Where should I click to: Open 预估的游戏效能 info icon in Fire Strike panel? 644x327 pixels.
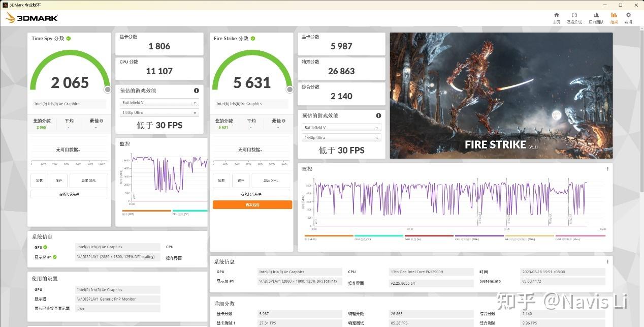pyautogui.click(x=378, y=115)
